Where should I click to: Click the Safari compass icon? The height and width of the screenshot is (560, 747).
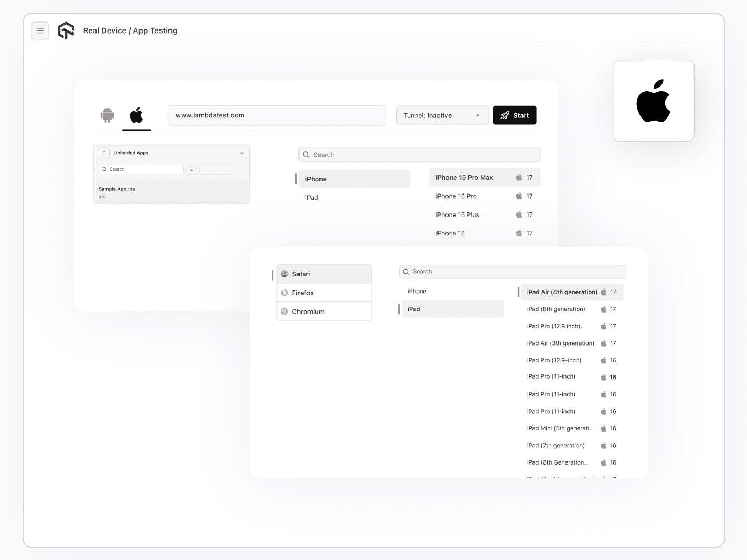tap(284, 274)
